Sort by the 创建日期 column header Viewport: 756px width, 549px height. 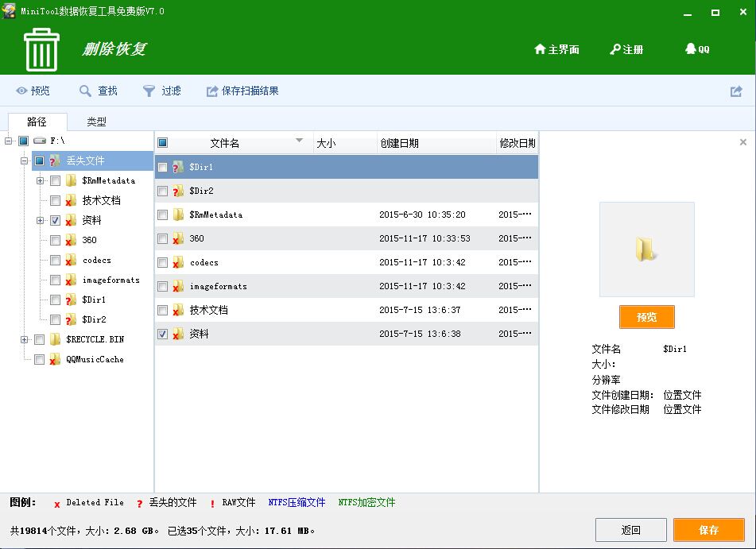(x=436, y=143)
